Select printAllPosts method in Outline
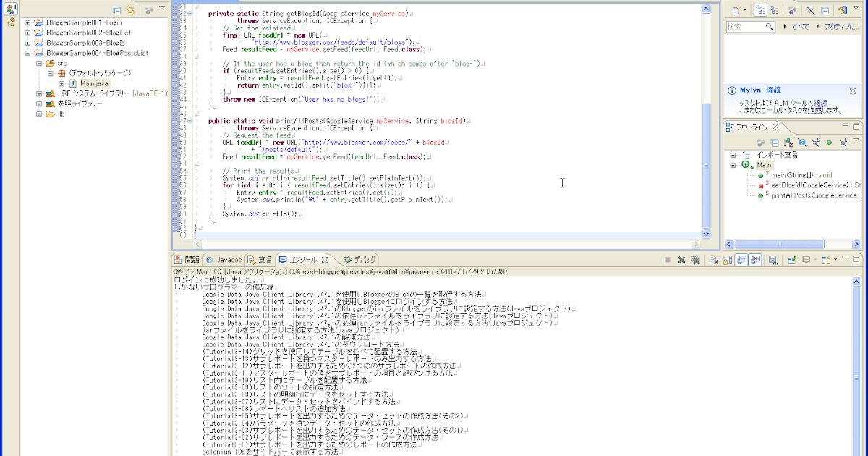Screen dimensions: 868x456 pos(816,195)
